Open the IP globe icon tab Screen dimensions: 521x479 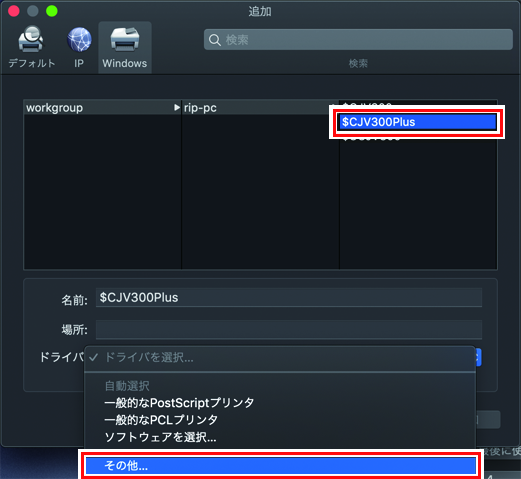(79, 39)
